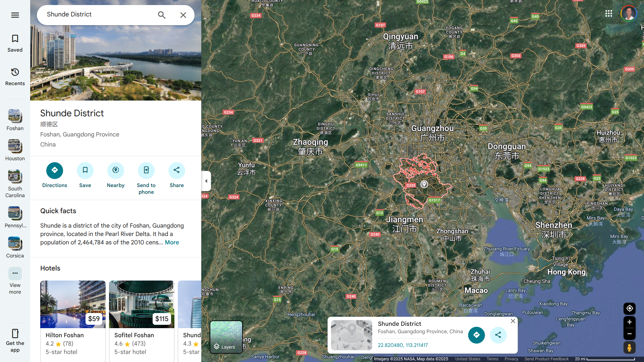Clear the Shunde District search
This screenshot has height=362, width=644.
183,15
